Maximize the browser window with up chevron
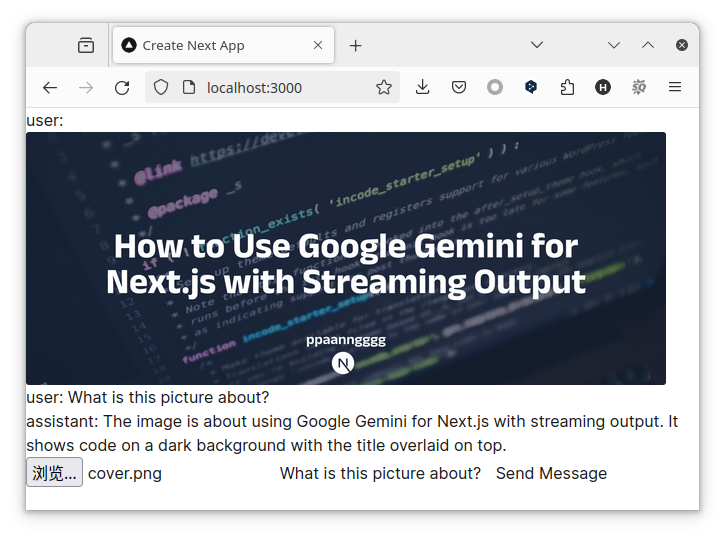 (648, 45)
